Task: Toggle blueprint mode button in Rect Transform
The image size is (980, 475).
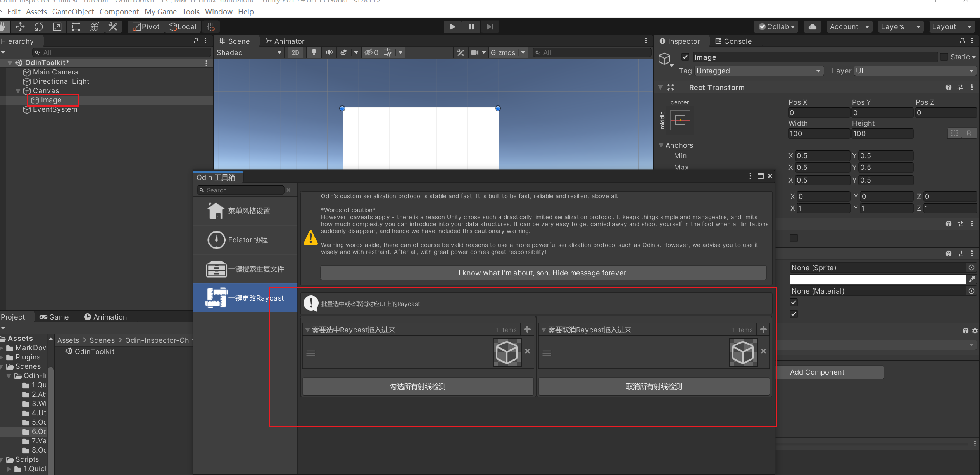Action: coord(954,133)
